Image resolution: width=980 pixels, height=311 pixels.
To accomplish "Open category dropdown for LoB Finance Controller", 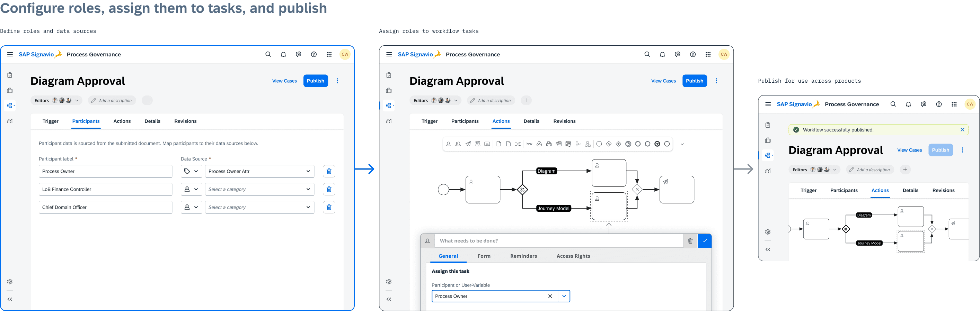I will pos(259,189).
